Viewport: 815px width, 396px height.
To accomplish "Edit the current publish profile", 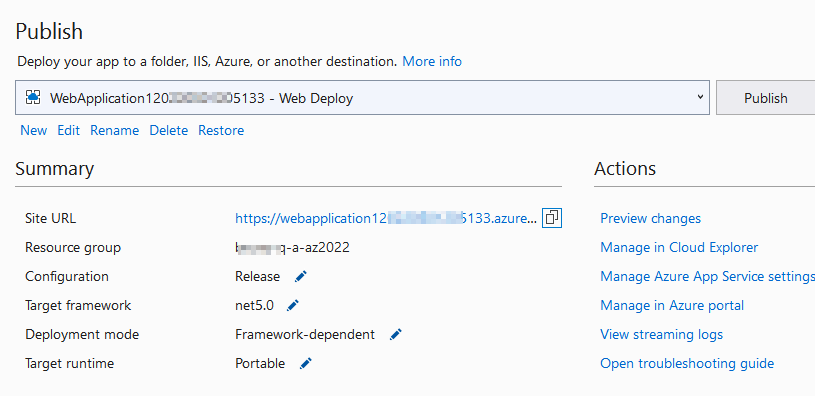I will (69, 130).
